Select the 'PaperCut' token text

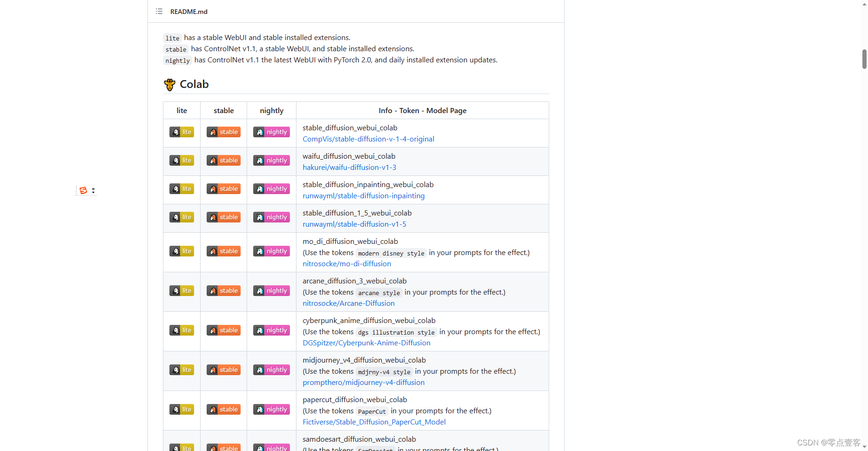(x=372, y=411)
